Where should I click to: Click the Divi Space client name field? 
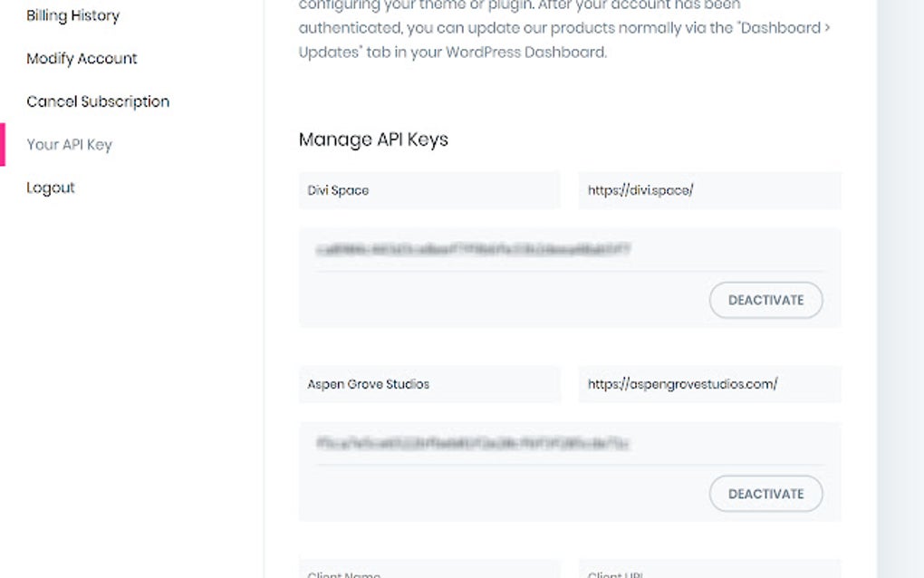coord(429,190)
